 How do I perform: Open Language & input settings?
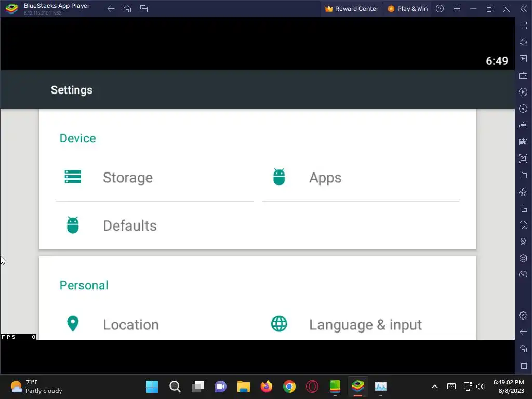click(361, 324)
